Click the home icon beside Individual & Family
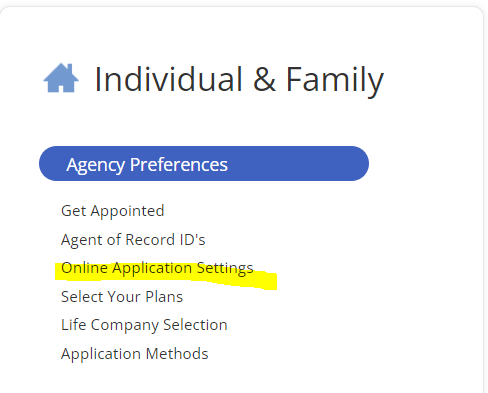 tap(61, 78)
